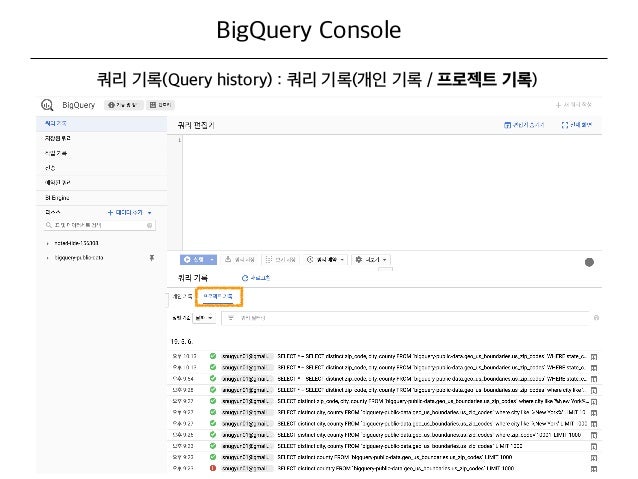Expand the first project node in the resource tree
638x479 pixels.
point(48,243)
